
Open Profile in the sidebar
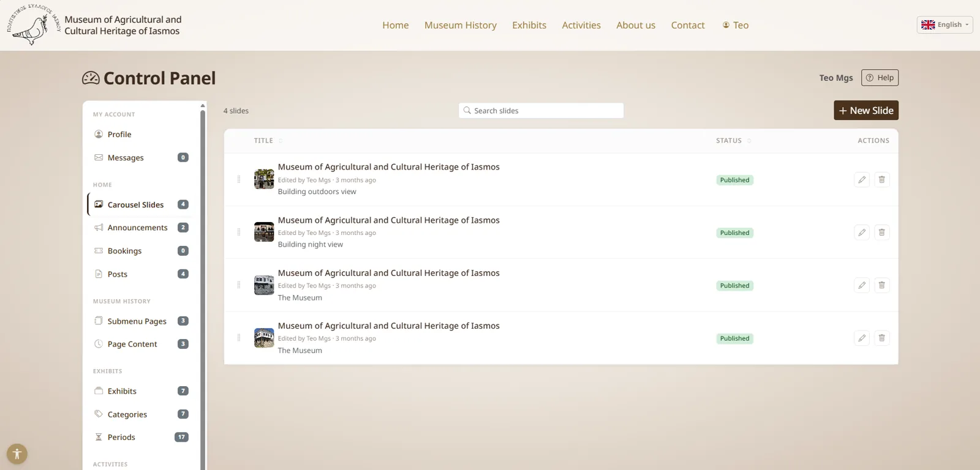coord(141,135)
